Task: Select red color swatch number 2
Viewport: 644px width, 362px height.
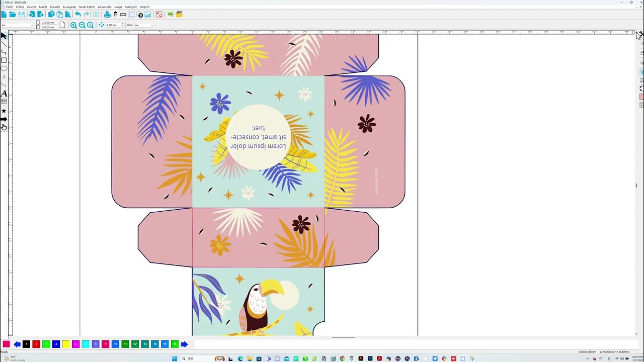Action: click(36, 344)
